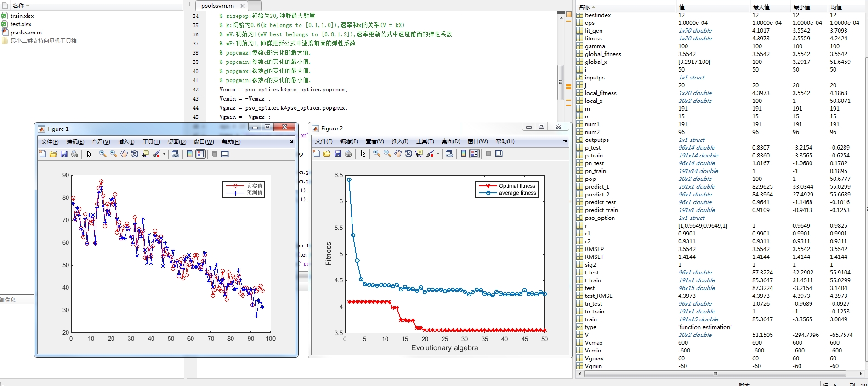
Task: Save Figure 2 using the disk icon
Action: click(x=338, y=154)
